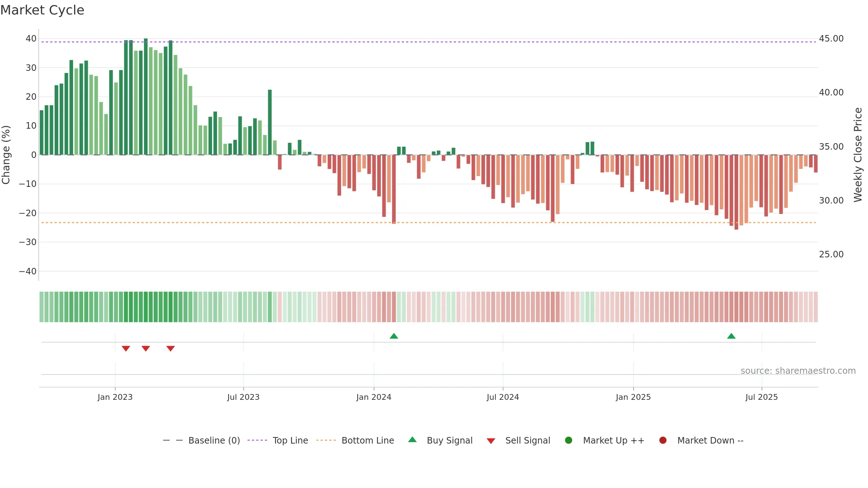868x488 pixels.
Task: Click the Change (%) axis title
Action: [x=6, y=155]
